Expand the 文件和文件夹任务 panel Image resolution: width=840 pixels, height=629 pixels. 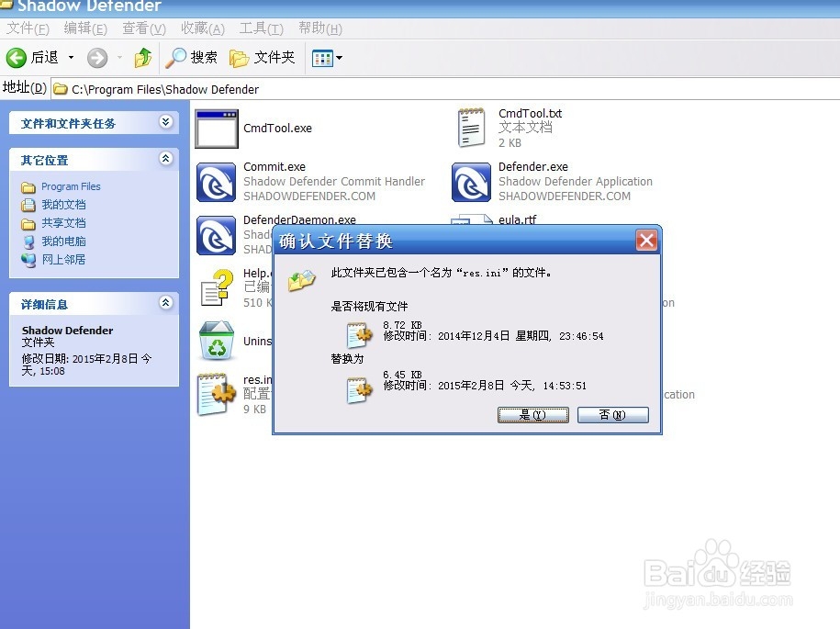click(165, 122)
